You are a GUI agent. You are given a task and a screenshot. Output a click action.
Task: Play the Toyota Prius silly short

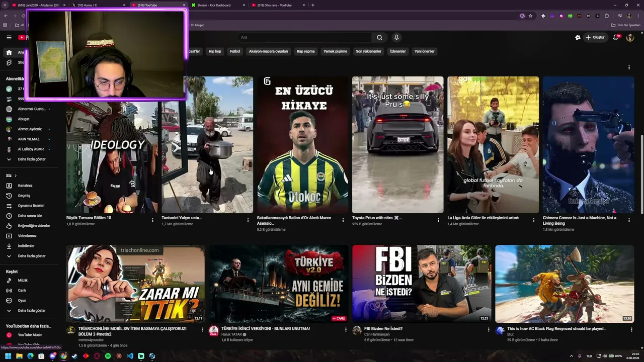pyautogui.click(x=397, y=145)
